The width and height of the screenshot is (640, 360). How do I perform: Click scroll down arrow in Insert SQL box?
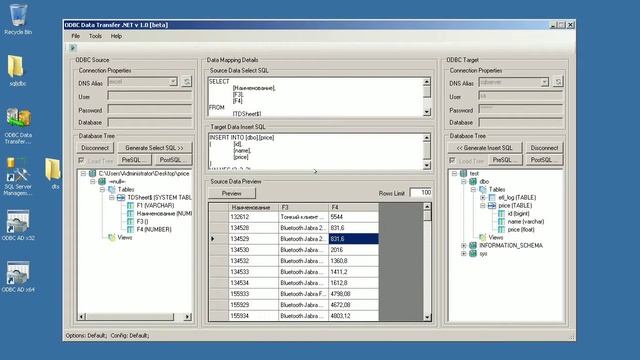point(427,165)
